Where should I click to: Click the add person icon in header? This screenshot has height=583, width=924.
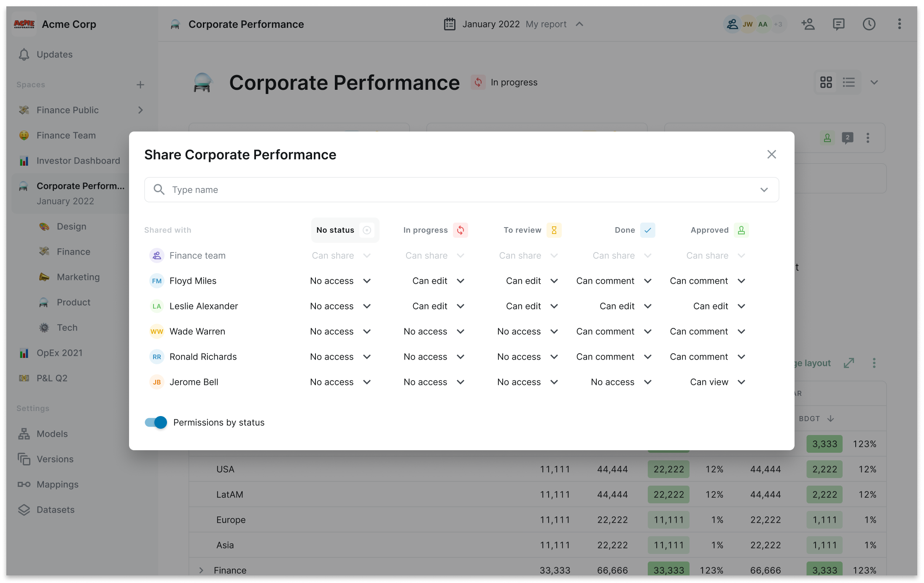coord(808,24)
